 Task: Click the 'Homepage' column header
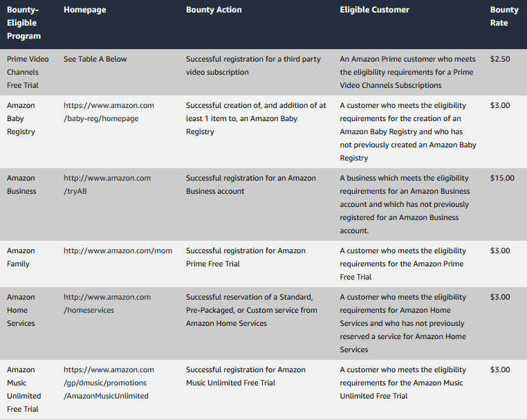click(84, 10)
